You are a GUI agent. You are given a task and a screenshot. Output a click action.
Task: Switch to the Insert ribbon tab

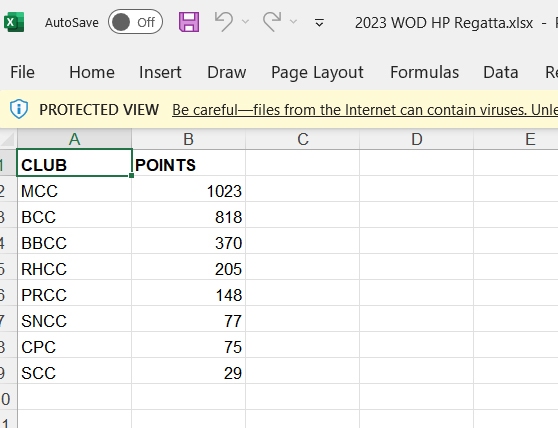coord(160,72)
